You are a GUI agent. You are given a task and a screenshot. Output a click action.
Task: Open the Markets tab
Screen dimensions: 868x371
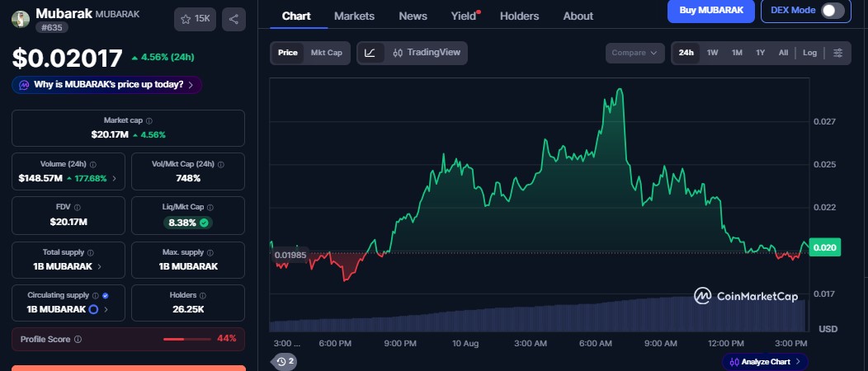tap(354, 16)
